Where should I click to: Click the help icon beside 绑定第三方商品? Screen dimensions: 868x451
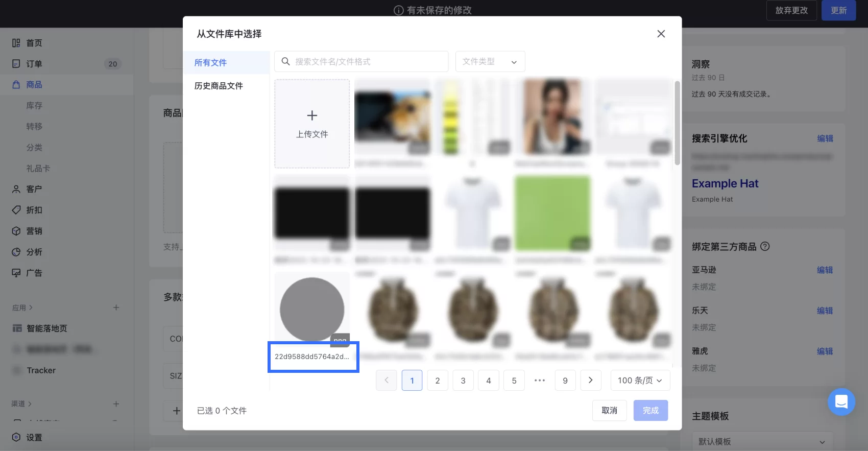pyautogui.click(x=765, y=246)
